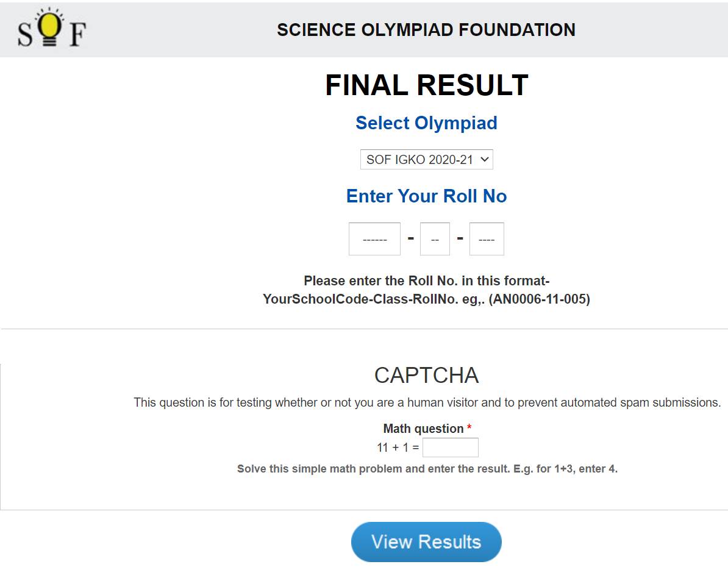This screenshot has height=567, width=728.
Task: Click the Math question label
Action: [423, 429]
